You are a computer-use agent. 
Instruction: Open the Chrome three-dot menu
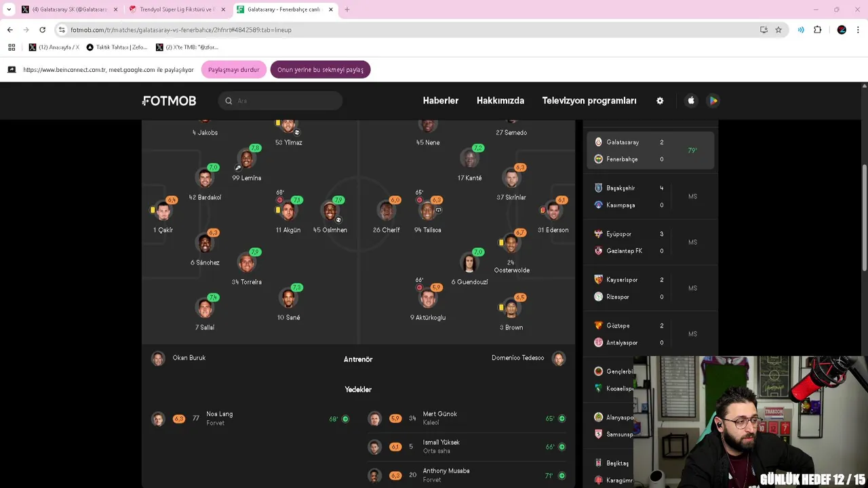[859, 30]
